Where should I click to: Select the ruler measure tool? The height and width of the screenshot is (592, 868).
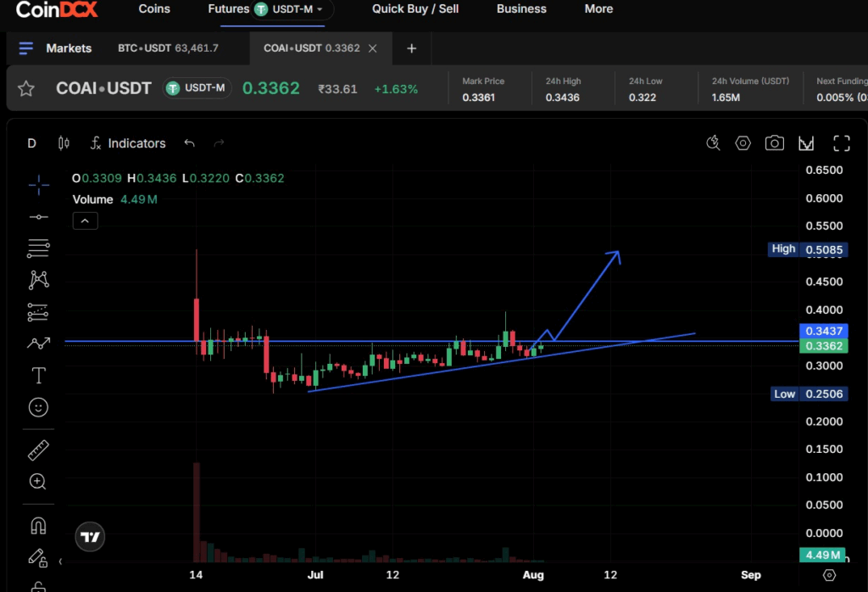coord(38,450)
